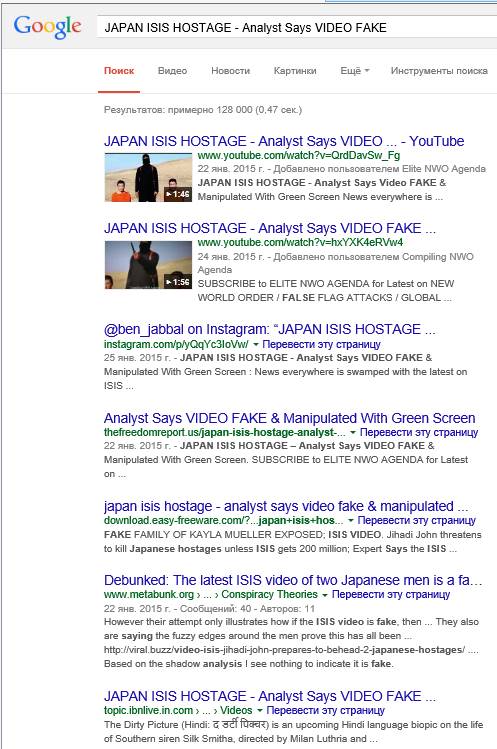Screen dimensions: 497x749
Task: Open first YouTube result title link
Action: click(x=284, y=141)
